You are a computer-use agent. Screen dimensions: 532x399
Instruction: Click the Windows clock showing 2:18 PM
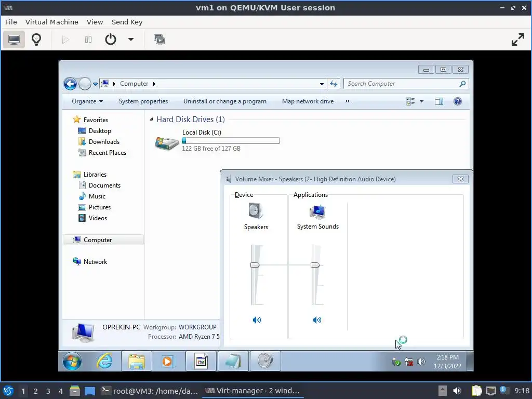(447, 362)
